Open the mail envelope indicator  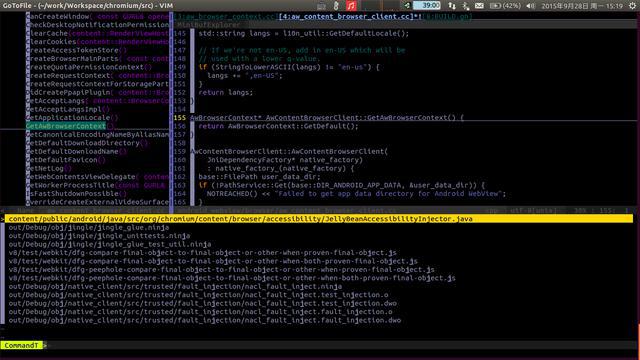tap(479, 6)
